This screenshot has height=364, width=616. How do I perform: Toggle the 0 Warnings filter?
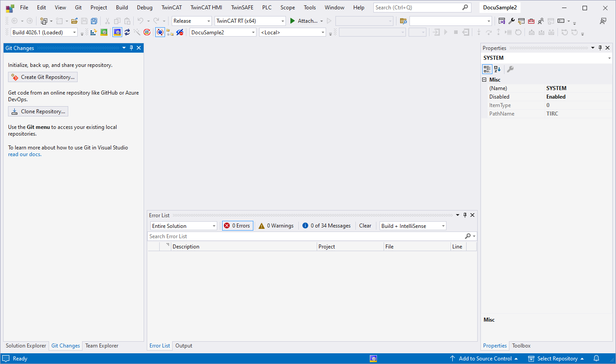click(276, 226)
